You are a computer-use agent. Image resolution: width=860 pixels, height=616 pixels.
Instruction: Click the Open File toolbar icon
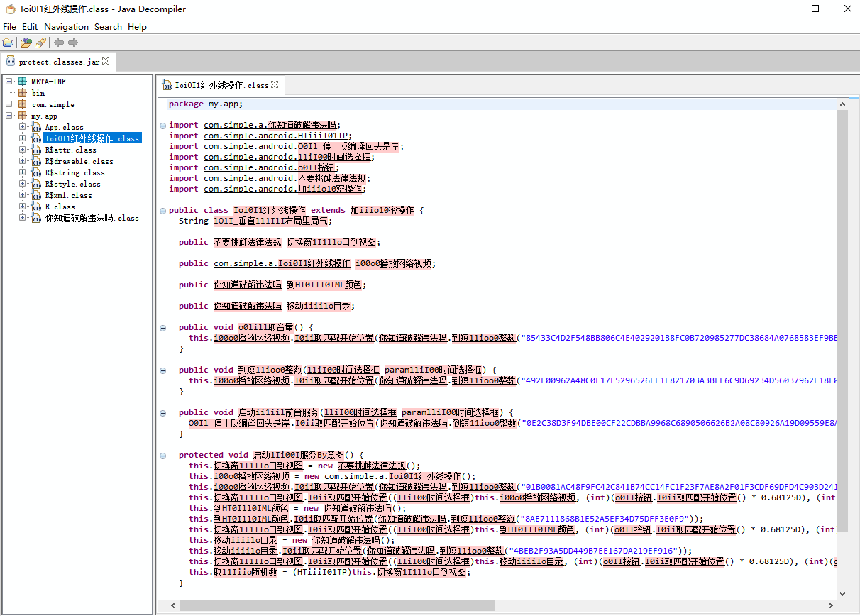[x=8, y=43]
